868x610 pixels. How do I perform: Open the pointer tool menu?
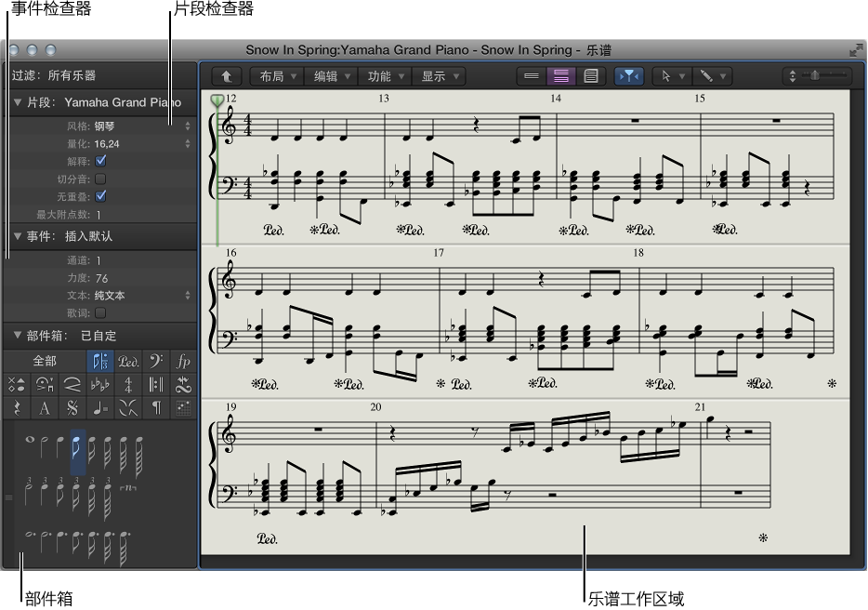tap(672, 76)
